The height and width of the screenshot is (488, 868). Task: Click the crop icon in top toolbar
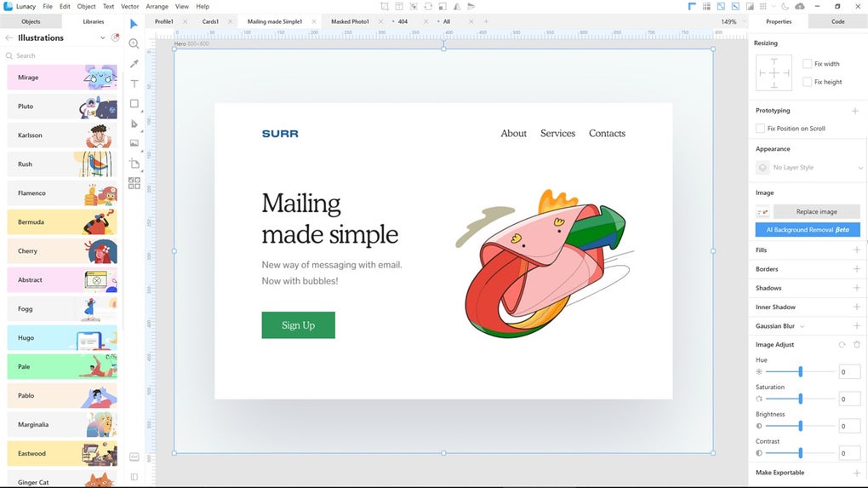(x=385, y=7)
